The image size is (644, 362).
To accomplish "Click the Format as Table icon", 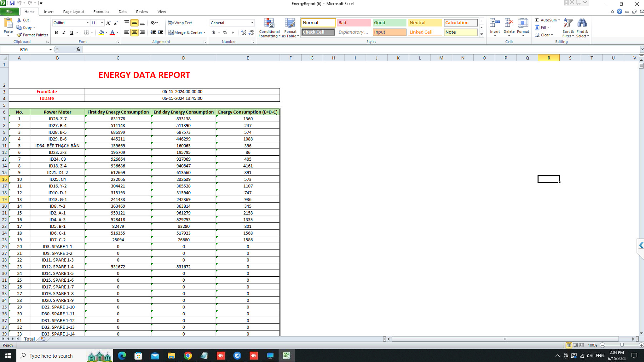I will pyautogui.click(x=290, y=28).
